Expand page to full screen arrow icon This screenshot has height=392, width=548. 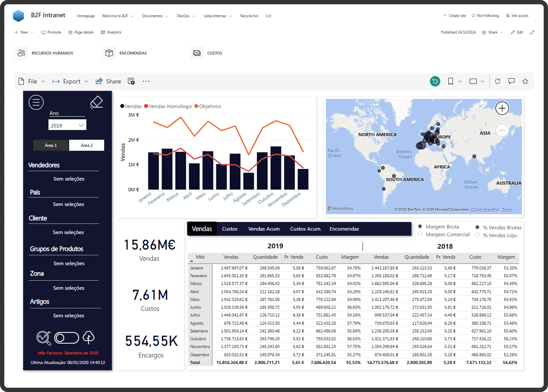click(x=532, y=32)
